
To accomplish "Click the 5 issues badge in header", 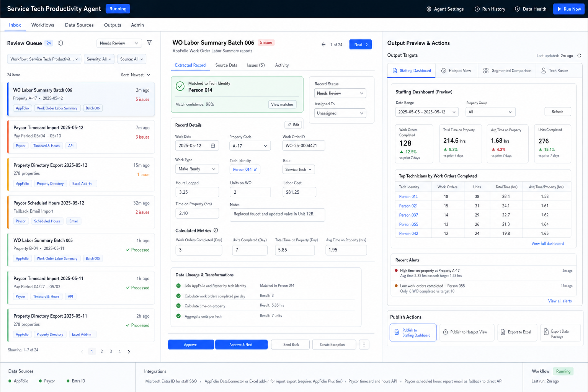I will pos(266,42).
